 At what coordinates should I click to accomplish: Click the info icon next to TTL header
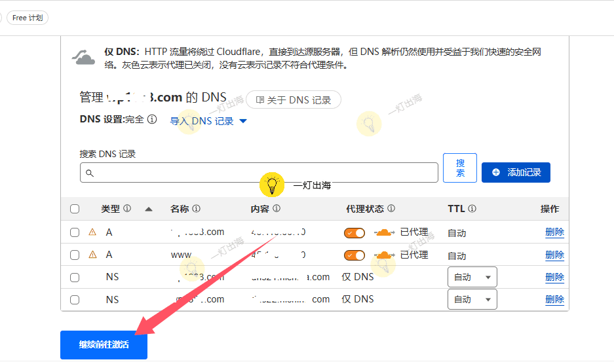pyautogui.click(x=472, y=209)
